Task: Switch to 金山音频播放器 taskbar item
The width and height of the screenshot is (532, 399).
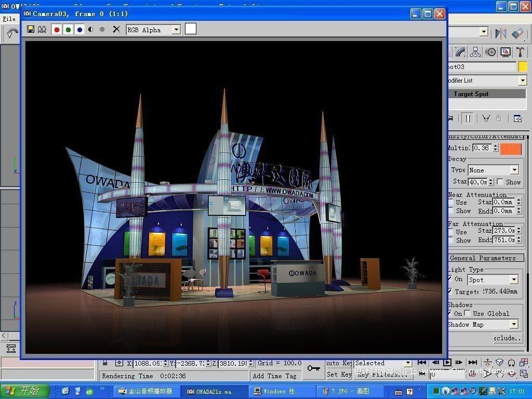Action: pos(146,391)
